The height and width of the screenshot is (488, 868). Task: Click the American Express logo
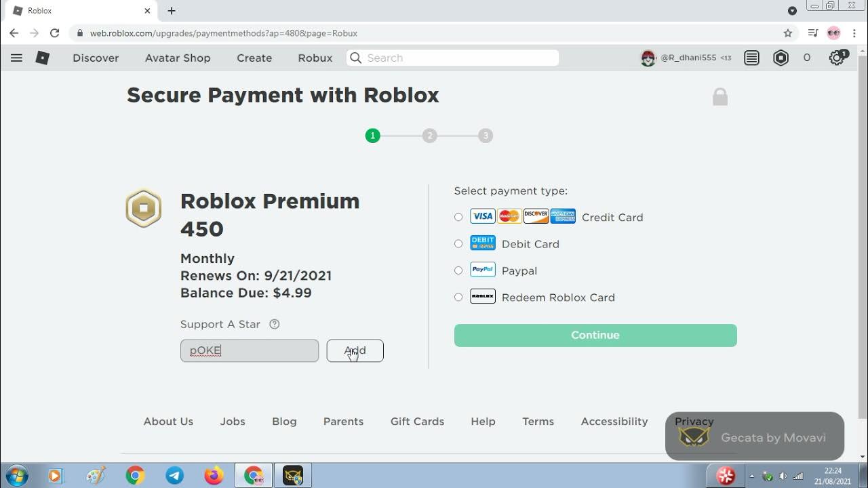tap(563, 216)
